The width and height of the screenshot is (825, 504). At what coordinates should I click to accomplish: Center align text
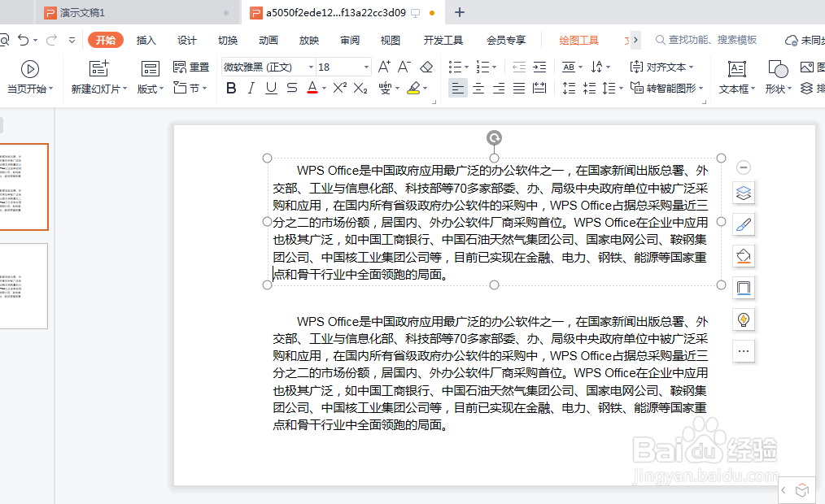478,88
